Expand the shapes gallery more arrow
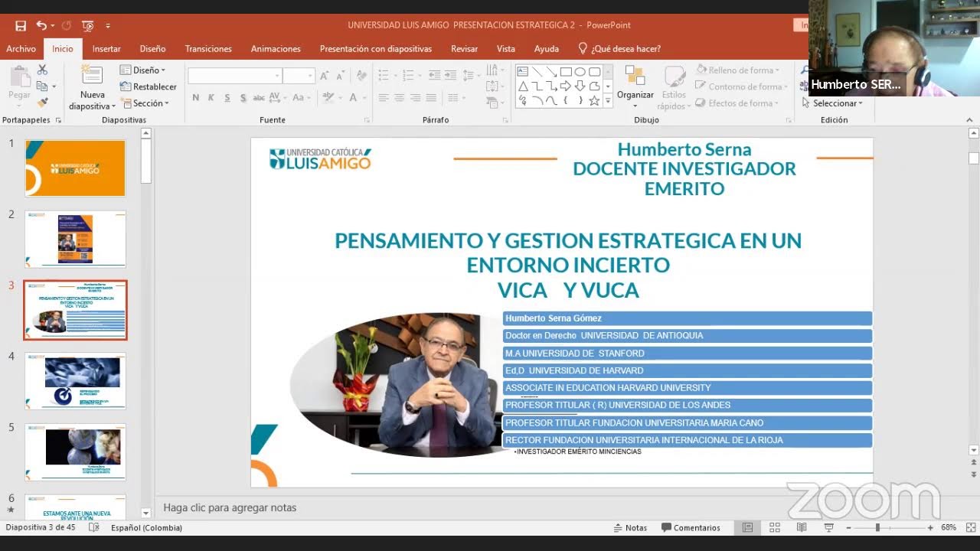The height and width of the screenshot is (551, 980). (x=608, y=100)
